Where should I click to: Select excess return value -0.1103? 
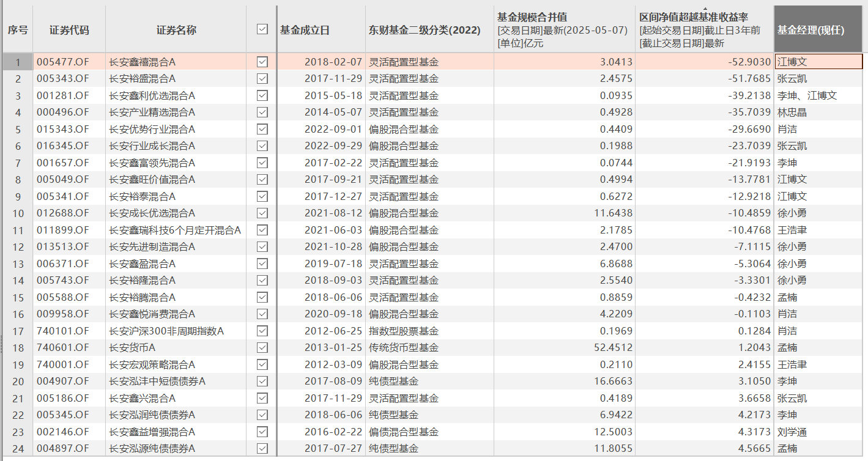(x=753, y=314)
